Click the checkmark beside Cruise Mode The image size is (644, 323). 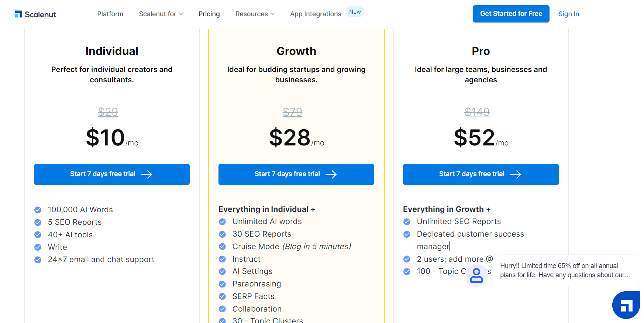point(223,247)
